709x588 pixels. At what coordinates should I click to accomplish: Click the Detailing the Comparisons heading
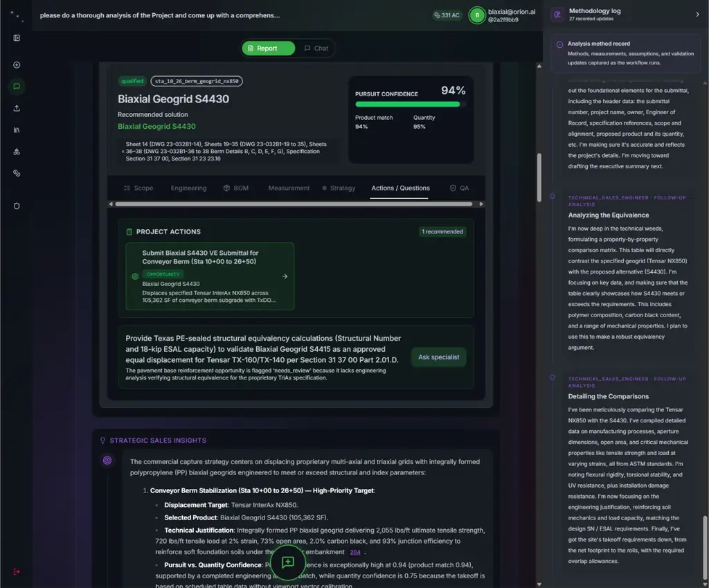tap(608, 397)
